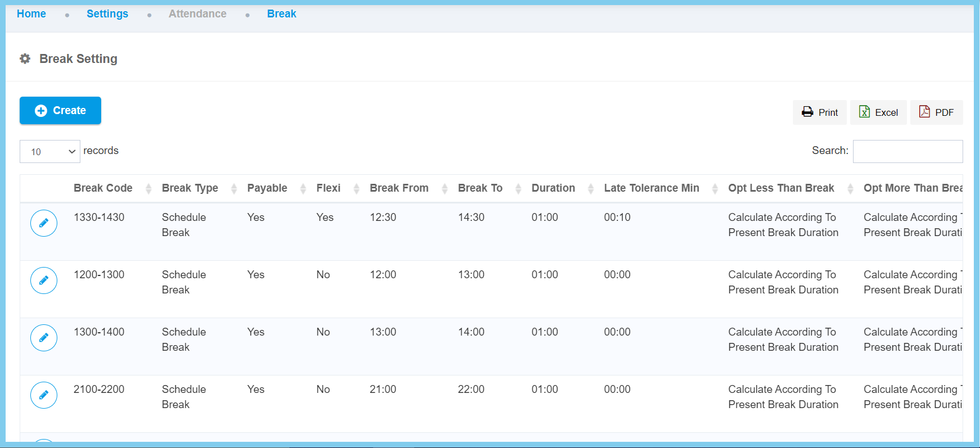Click the edit pencil for break 1200-1300
This screenshot has width=980, height=448.
44,280
